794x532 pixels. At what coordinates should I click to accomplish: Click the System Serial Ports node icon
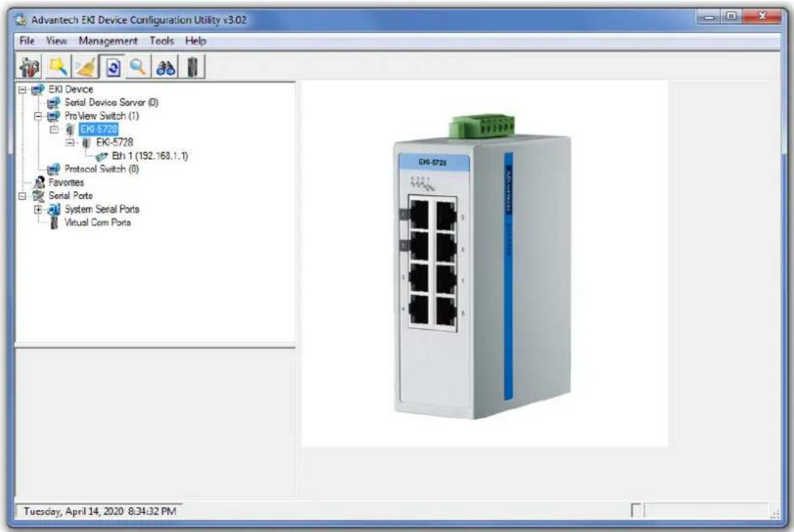pyautogui.click(x=54, y=209)
